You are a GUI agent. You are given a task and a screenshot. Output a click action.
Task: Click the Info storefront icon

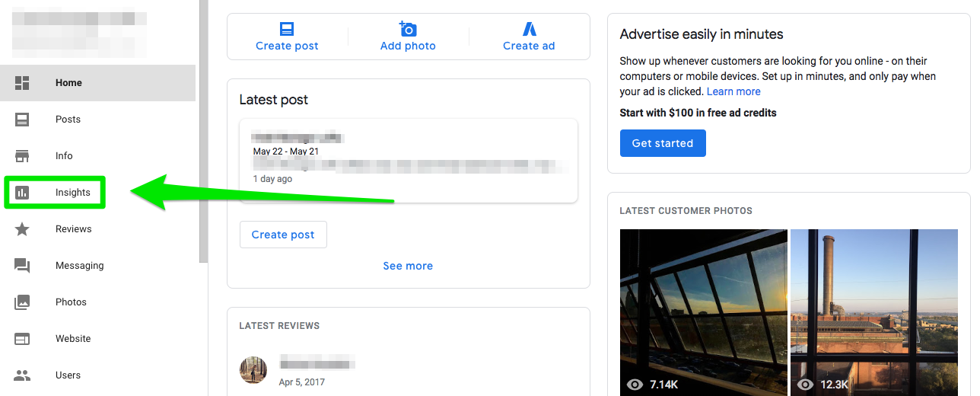(22, 156)
